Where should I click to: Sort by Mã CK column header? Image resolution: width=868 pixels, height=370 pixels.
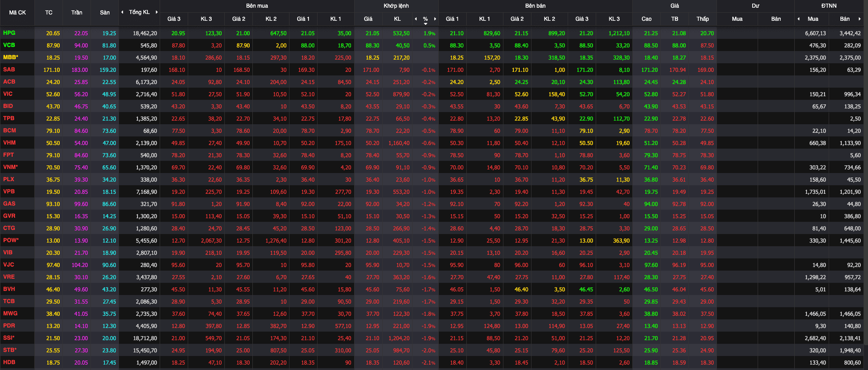[18, 13]
